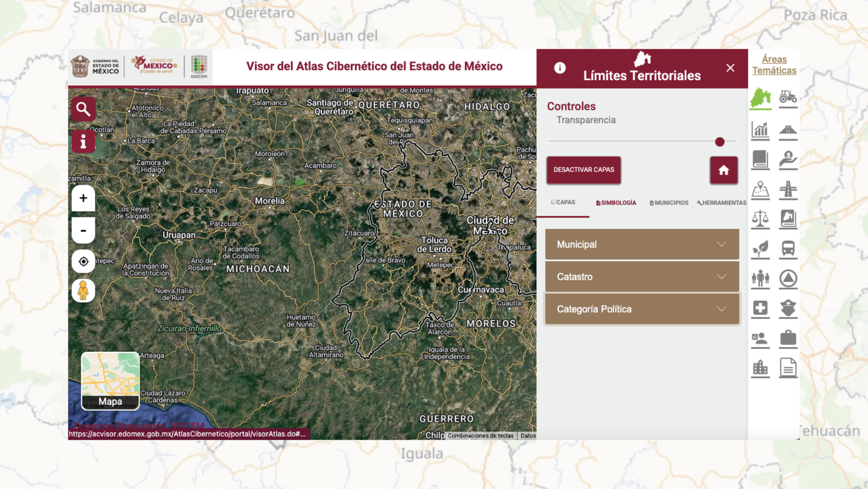
Task: Toggle the map information tool
Action: click(83, 141)
